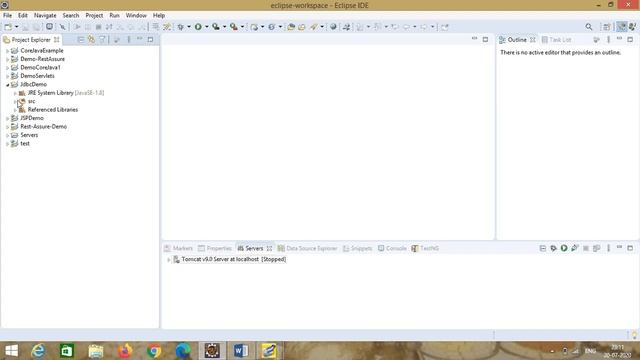
Task: Select the src folder under JdbcDemo
Action: pyautogui.click(x=31, y=101)
